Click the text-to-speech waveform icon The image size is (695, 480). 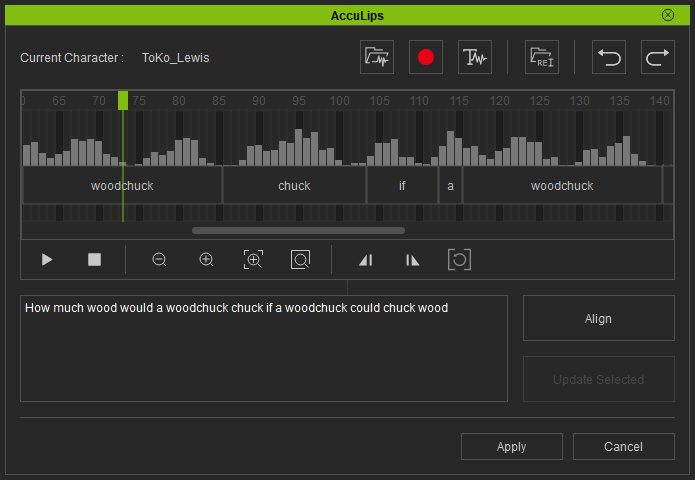[474, 58]
